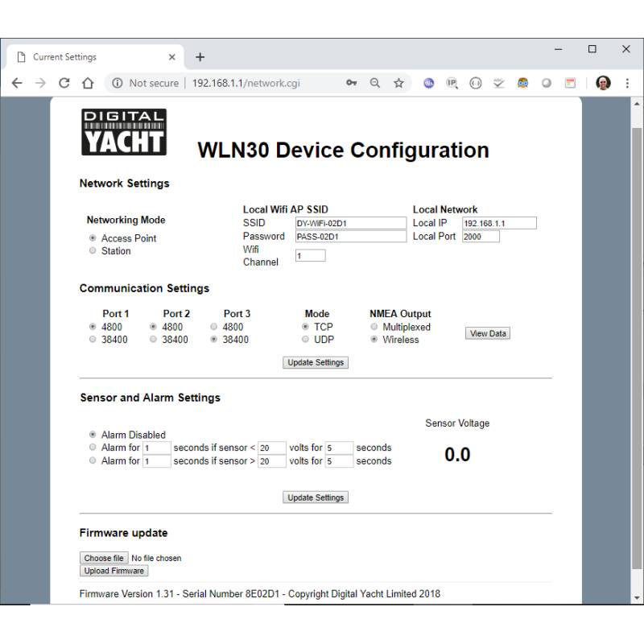Image resolution: width=644 pixels, height=644 pixels.
Task: Set Port 3 to 38400 baud
Action: coord(214,339)
